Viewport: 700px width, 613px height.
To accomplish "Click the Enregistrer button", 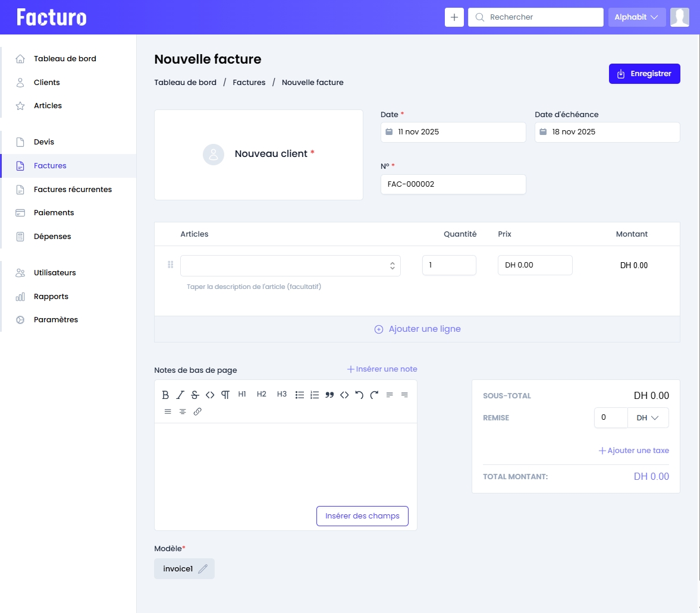I will (644, 74).
